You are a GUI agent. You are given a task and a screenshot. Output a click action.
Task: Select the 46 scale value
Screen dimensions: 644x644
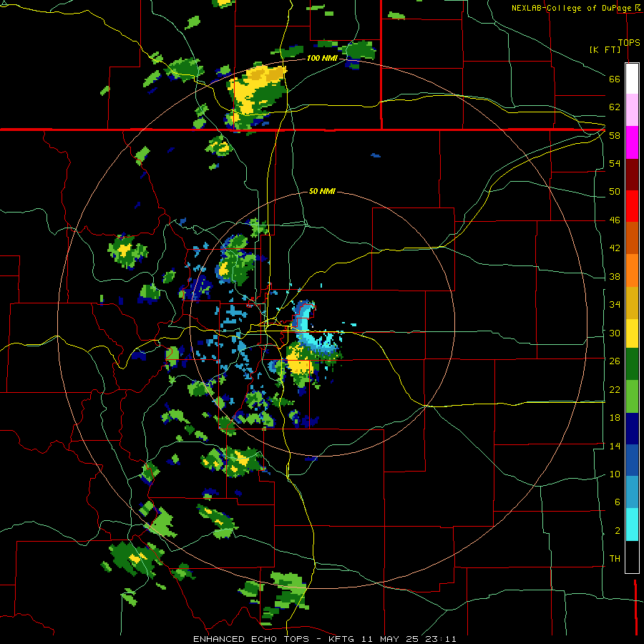pos(615,220)
